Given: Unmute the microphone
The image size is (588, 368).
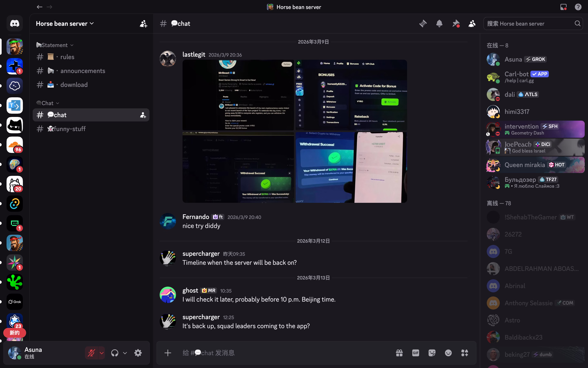Looking at the screenshot, I should click(x=91, y=353).
